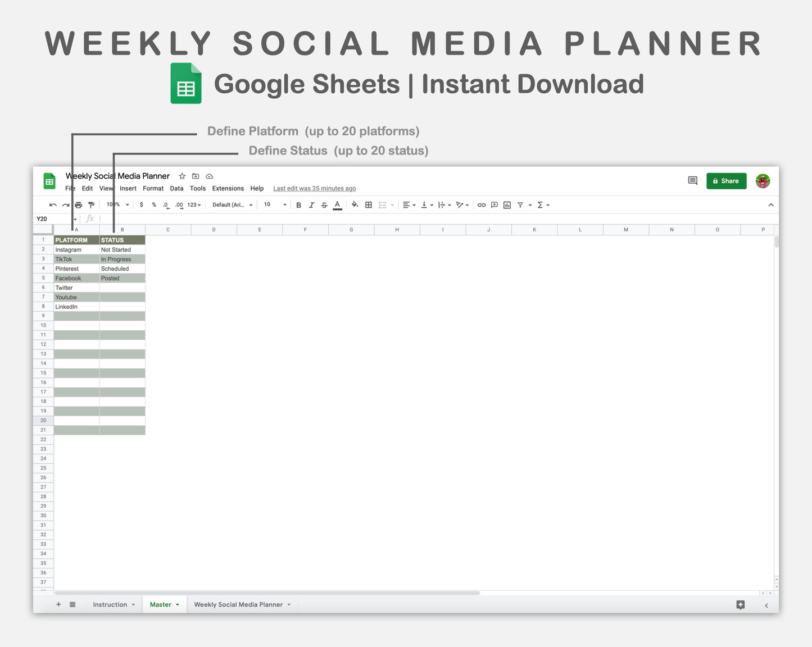Open the Text color picker
This screenshot has height=647, width=812.
point(337,204)
